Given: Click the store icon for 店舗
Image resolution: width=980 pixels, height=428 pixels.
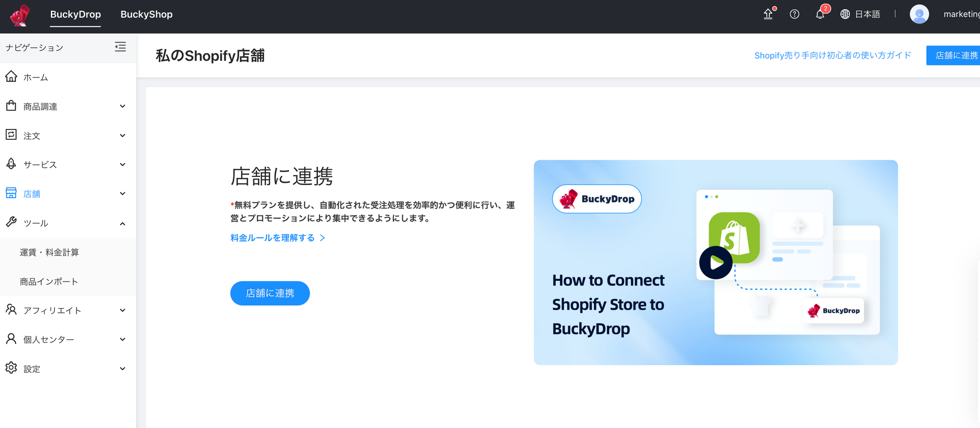Looking at the screenshot, I should pos(11,193).
